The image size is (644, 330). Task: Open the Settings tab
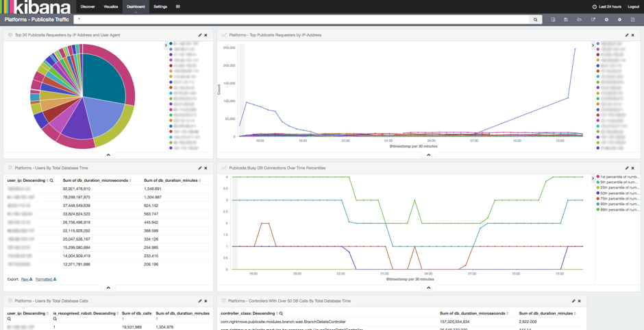pyautogui.click(x=160, y=7)
